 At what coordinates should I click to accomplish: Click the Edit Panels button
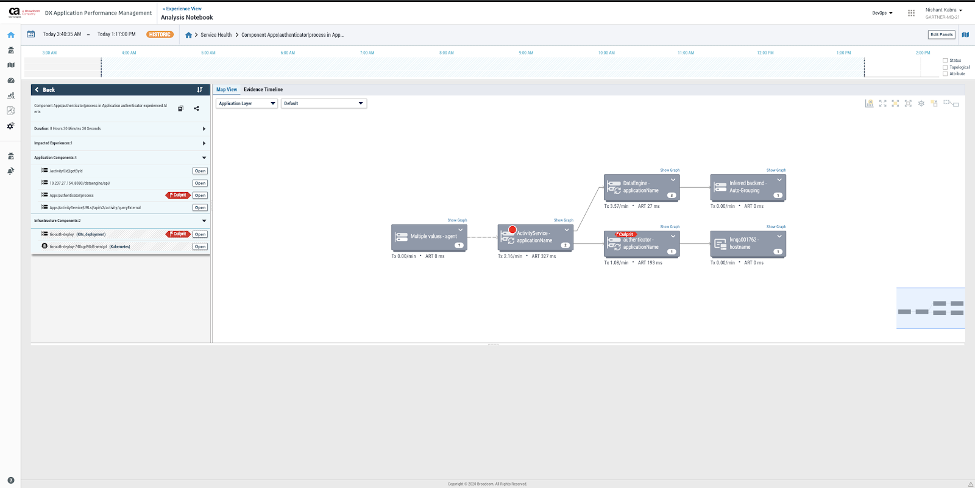tap(941, 34)
